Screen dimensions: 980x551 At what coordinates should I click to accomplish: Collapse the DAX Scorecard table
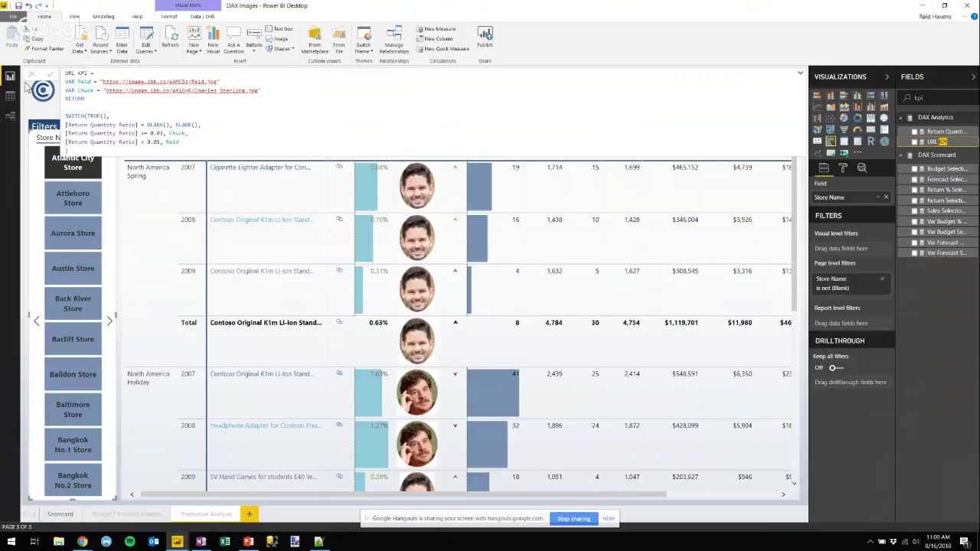[901, 155]
